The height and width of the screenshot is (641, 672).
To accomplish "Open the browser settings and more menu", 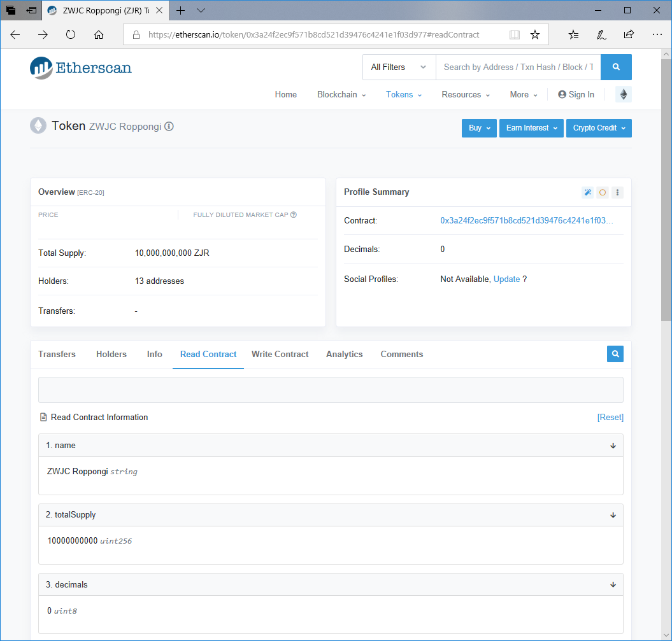I will pyautogui.click(x=657, y=34).
